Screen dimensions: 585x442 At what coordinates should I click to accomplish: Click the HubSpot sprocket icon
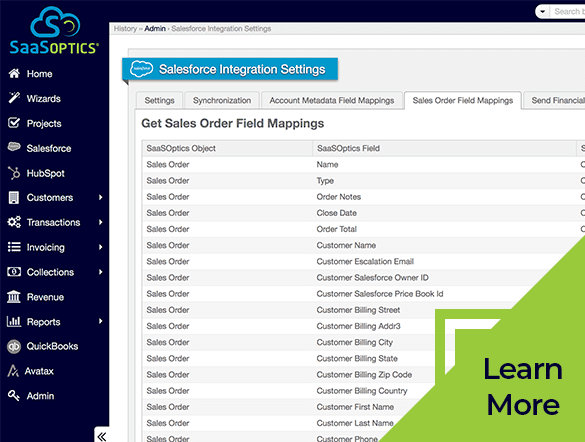(x=14, y=173)
